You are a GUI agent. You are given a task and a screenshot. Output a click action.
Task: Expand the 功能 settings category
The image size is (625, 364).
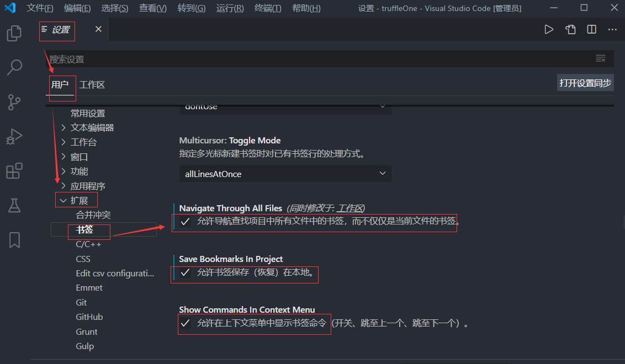click(63, 172)
